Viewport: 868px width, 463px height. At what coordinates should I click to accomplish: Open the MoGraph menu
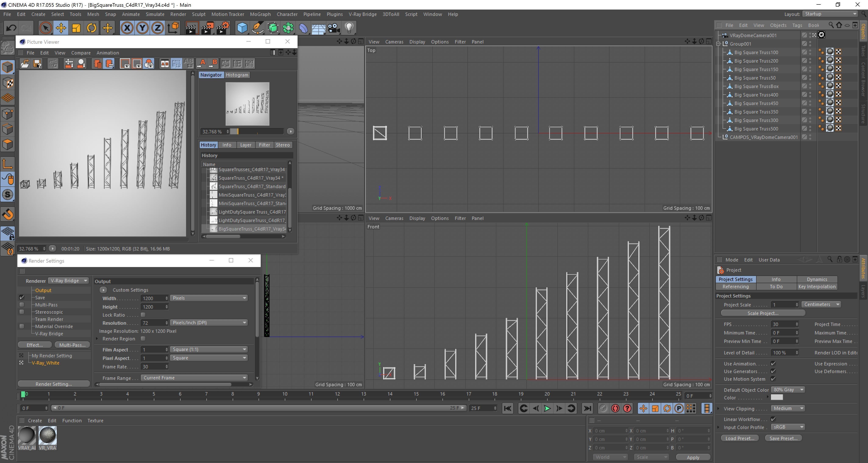coord(260,14)
